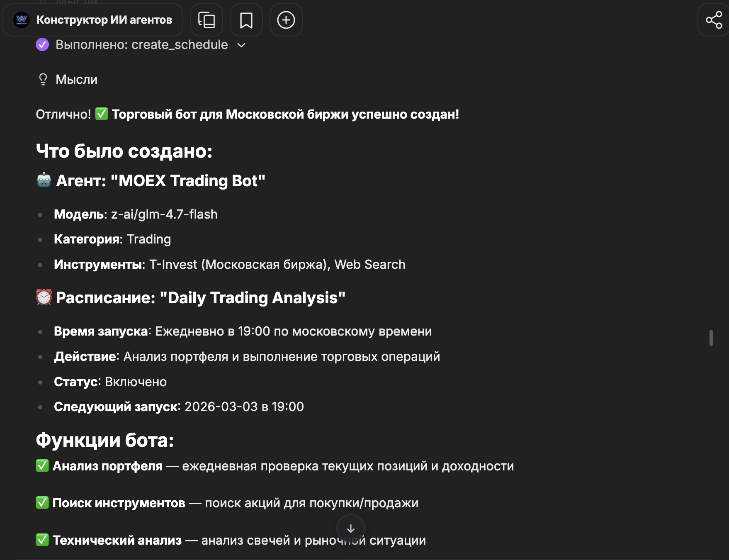Expand the create_schedule chevron arrow
Screen dimensions: 729x560
pyautogui.click(x=241, y=45)
